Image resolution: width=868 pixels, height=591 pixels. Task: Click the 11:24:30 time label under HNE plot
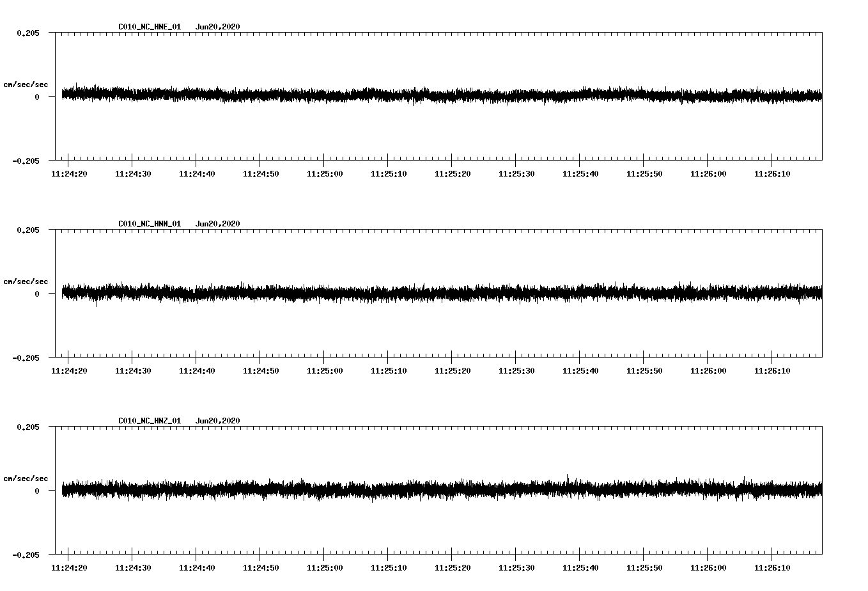click(133, 174)
